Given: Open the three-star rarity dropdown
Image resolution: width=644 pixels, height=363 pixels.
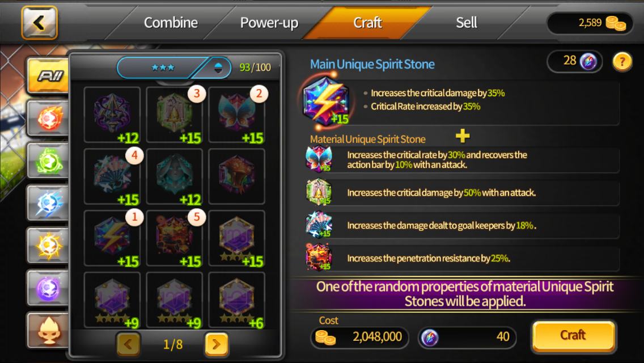Looking at the screenshot, I should (175, 67).
